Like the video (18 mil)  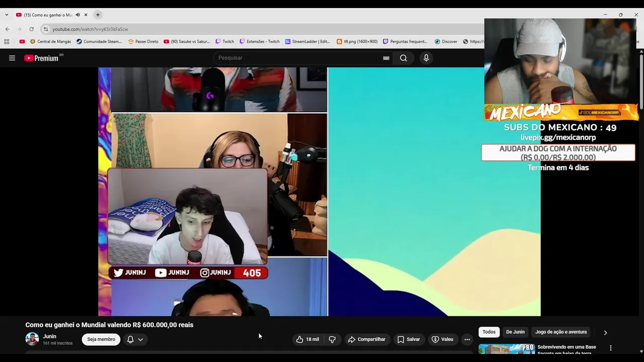coord(307,339)
